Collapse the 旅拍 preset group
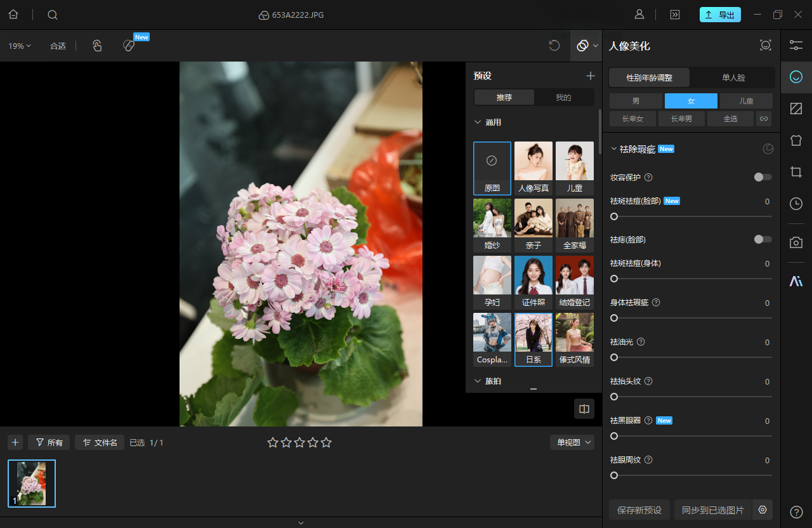 click(478, 381)
